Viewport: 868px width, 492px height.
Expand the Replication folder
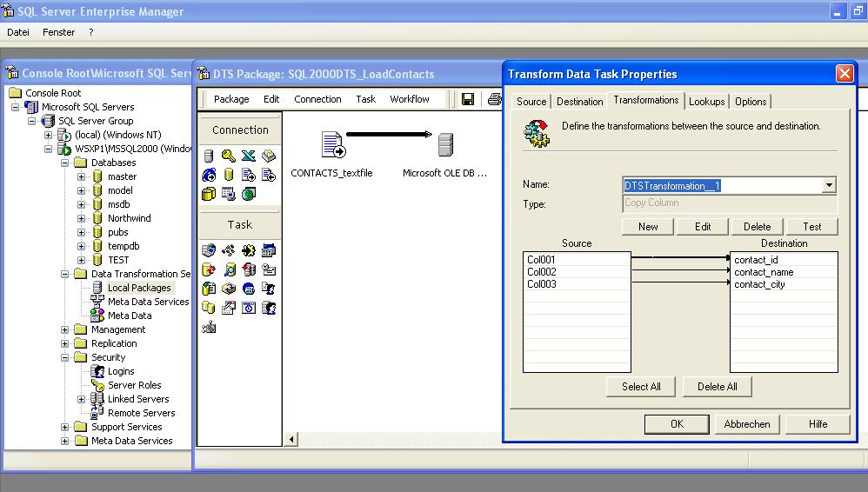(x=64, y=343)
